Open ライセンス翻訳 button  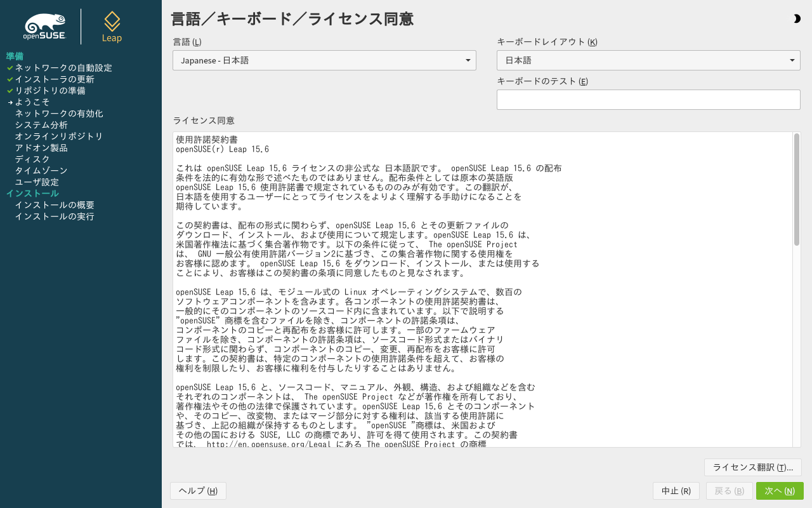(x=753, y=467)
